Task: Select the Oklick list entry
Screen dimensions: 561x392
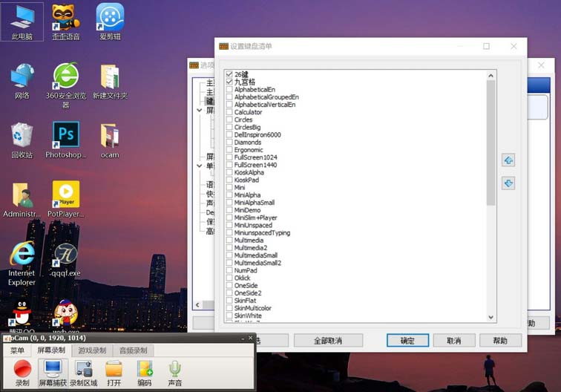Action: tap(242, 278)
